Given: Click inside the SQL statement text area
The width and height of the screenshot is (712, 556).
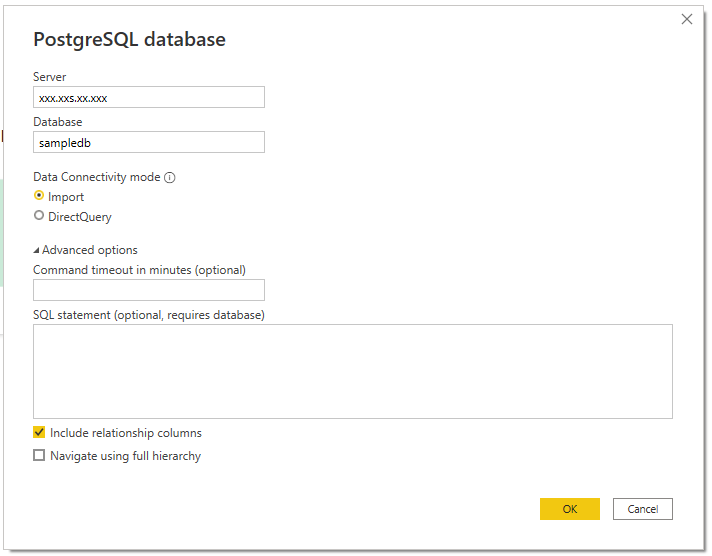Looking at the screenshot, I should [353, 371].
